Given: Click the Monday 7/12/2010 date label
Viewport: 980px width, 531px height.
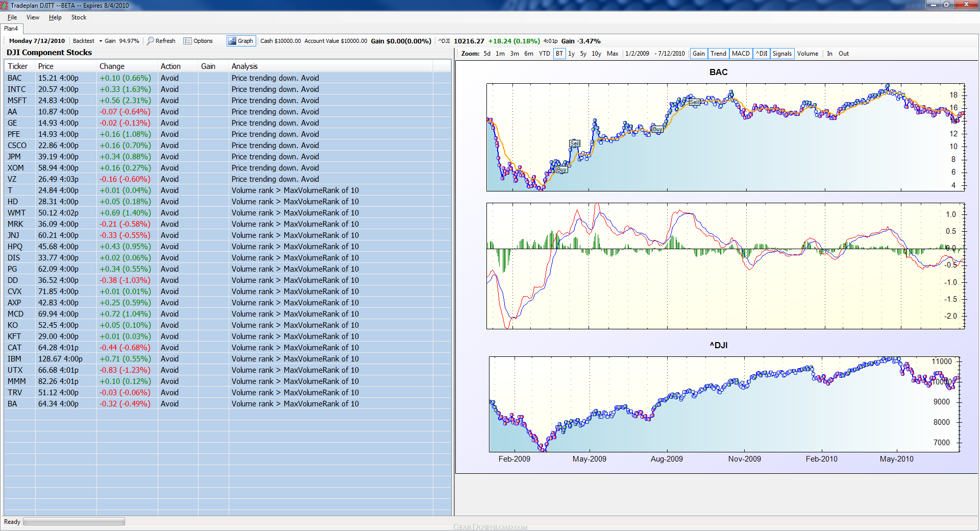Looking at the screenshot, I should click(x=37, y=41).
